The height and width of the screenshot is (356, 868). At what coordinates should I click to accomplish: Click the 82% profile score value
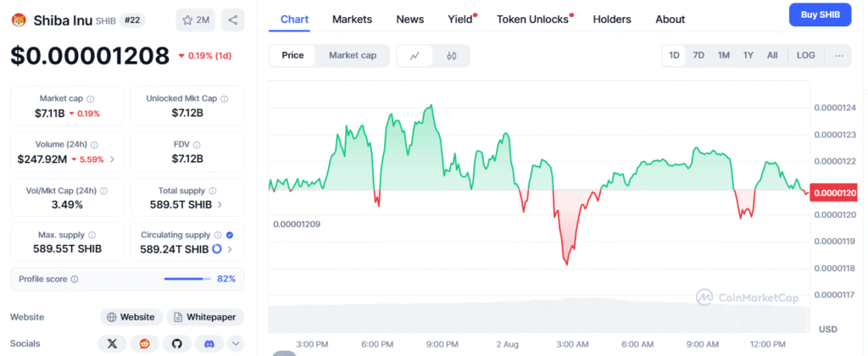coord(225,279)
